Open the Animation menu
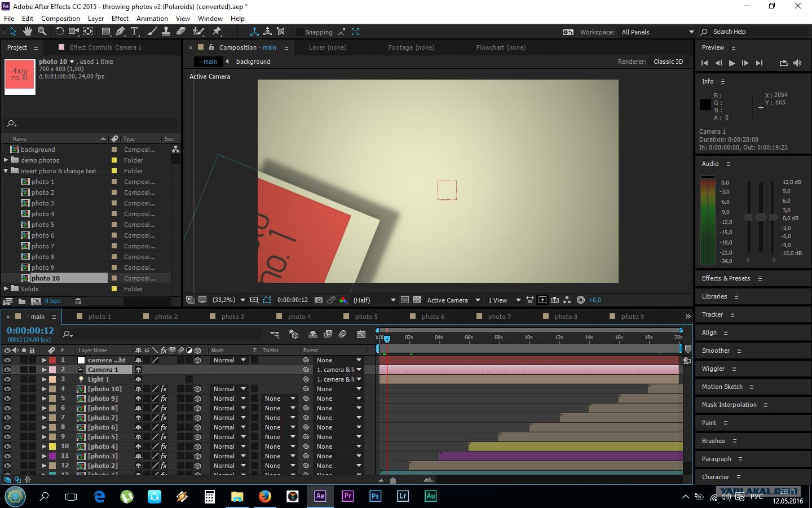This screenshot has width=812, height=508. coord(152,18)
